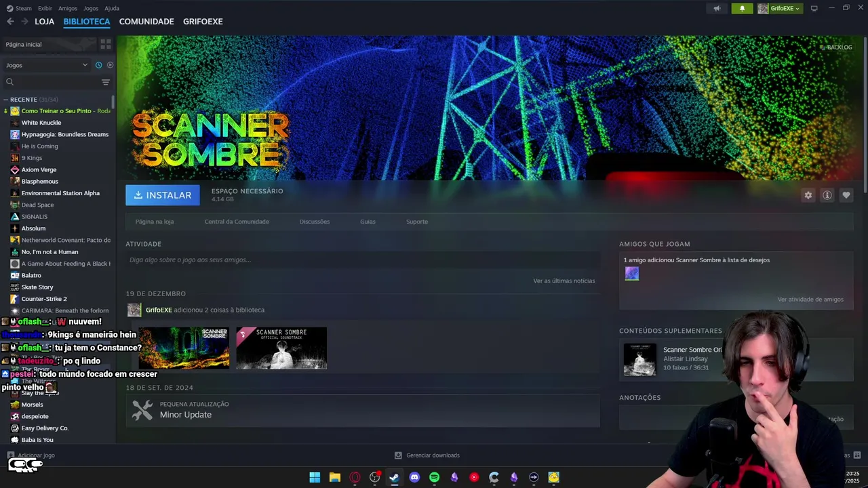Go to the LOJA tab
Screen dimensions: 868x488
click(x=45, y=22)
